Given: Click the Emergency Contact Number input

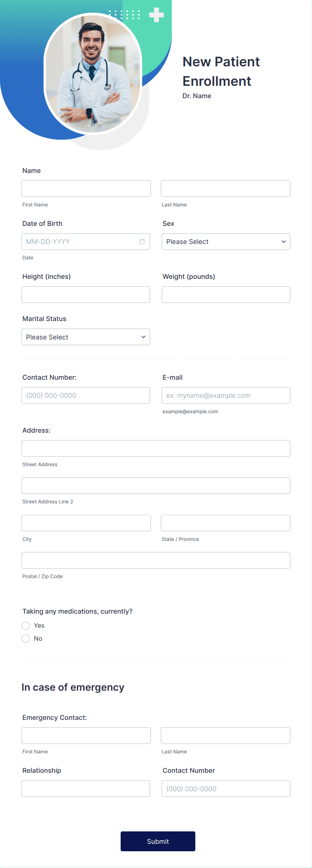Looking at the screenshot, I should click(x=226, y=789).
